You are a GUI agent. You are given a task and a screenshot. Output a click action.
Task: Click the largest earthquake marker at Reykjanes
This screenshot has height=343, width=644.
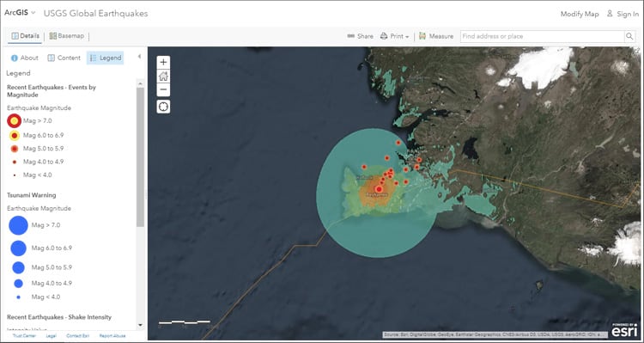379,189
